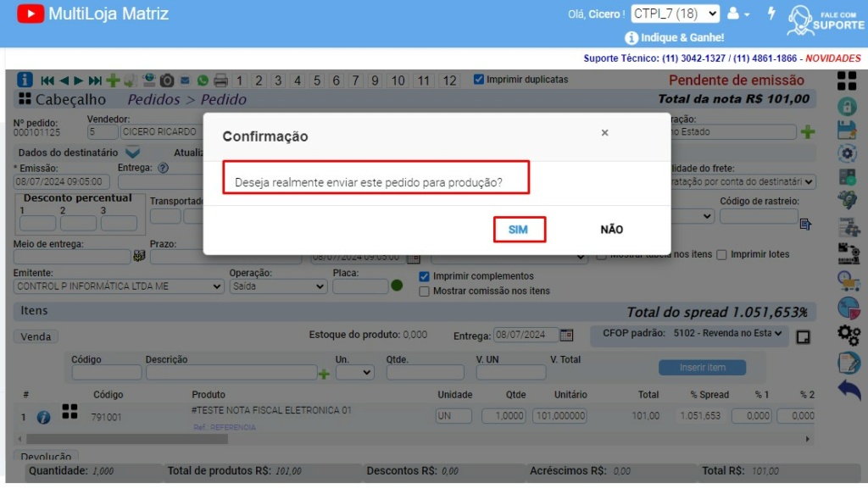Viewport: 868px width, 494px height.
Task: Click the globe network toolbar icon
Action: coord(148,80)
